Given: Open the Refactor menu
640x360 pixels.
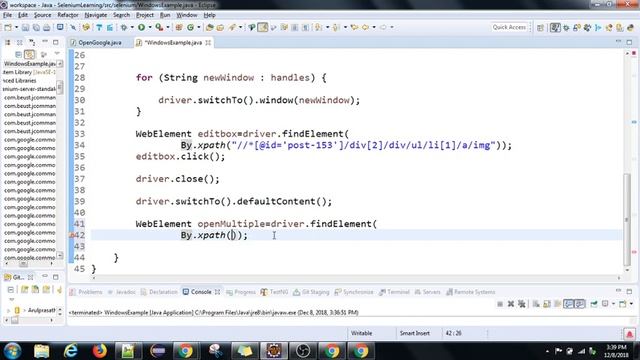Looking at the screenshot, I should point(68,15).
